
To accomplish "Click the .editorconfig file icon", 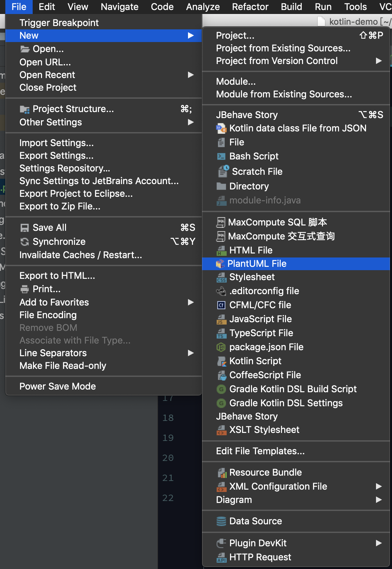I will tap(221, 291).
